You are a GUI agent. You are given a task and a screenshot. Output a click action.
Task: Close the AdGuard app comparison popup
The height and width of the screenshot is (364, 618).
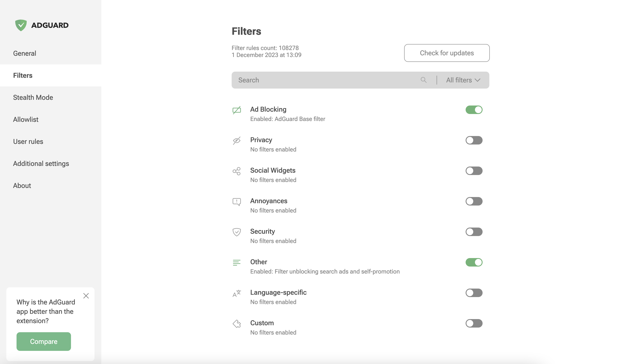pos(86,296)
